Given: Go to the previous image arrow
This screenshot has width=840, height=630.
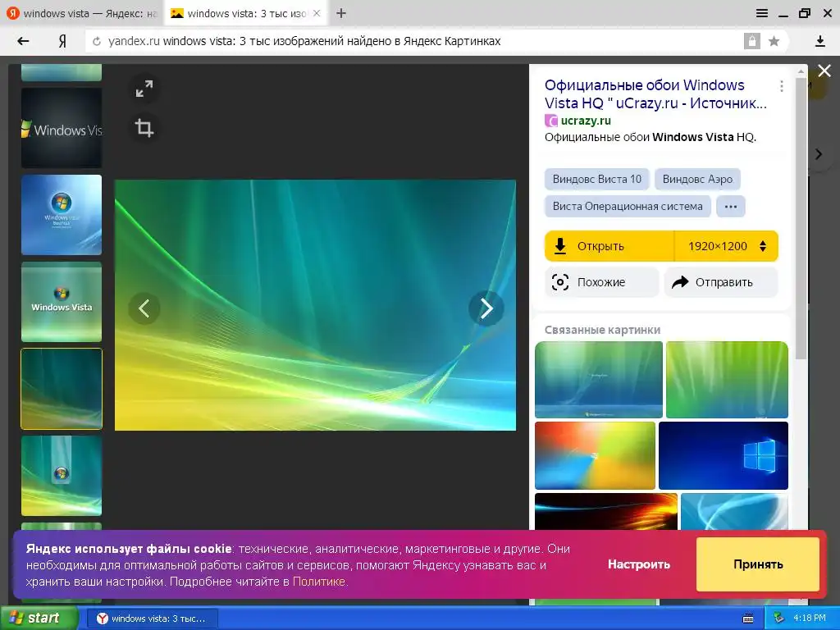Looking at the screenshot, I should click(144, 308).
